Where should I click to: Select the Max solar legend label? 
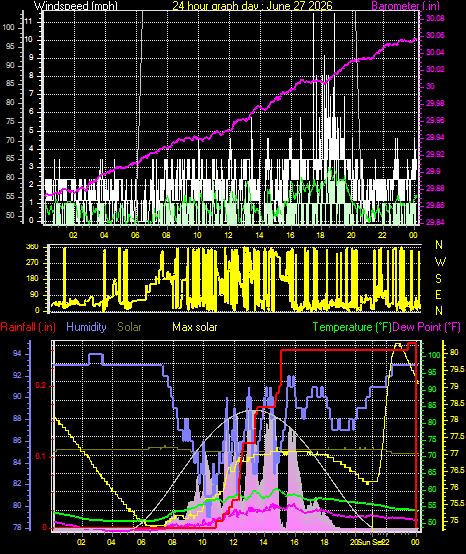point(195,327)
